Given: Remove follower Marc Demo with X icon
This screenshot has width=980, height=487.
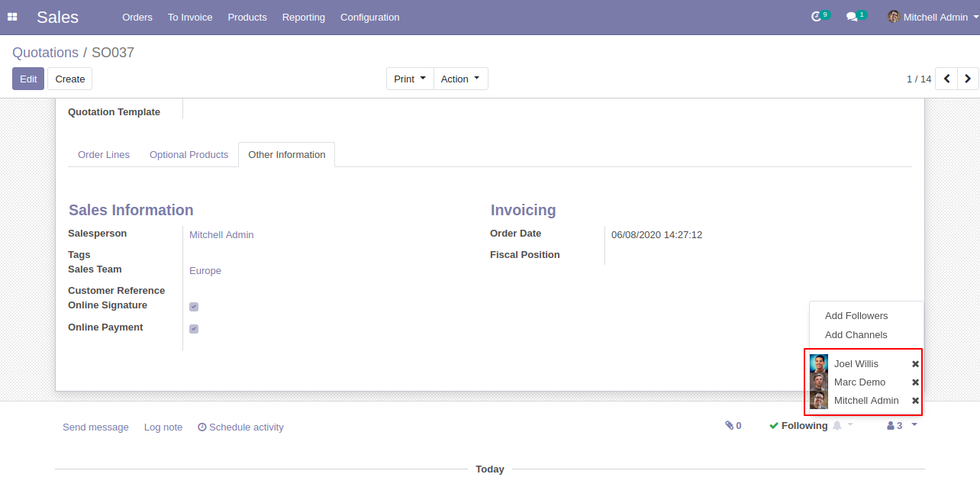Looking at the screenshot, I should [915, 382].
